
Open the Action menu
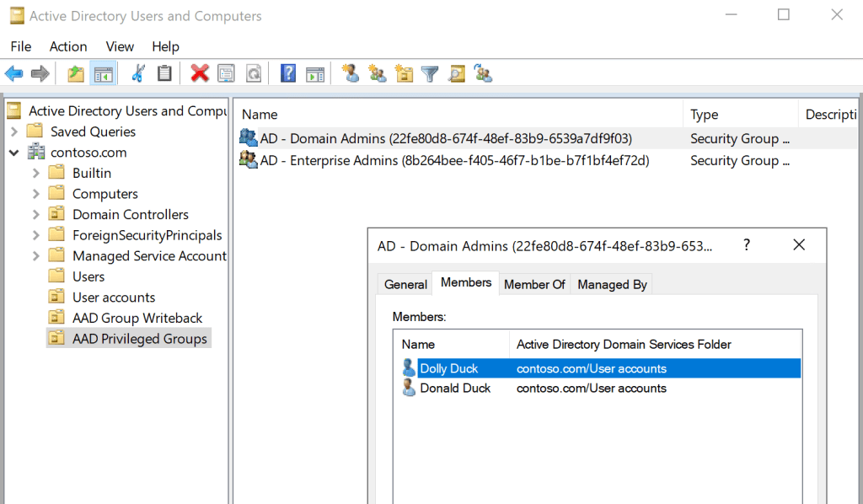pyautogui.click(x=68, y=46)
